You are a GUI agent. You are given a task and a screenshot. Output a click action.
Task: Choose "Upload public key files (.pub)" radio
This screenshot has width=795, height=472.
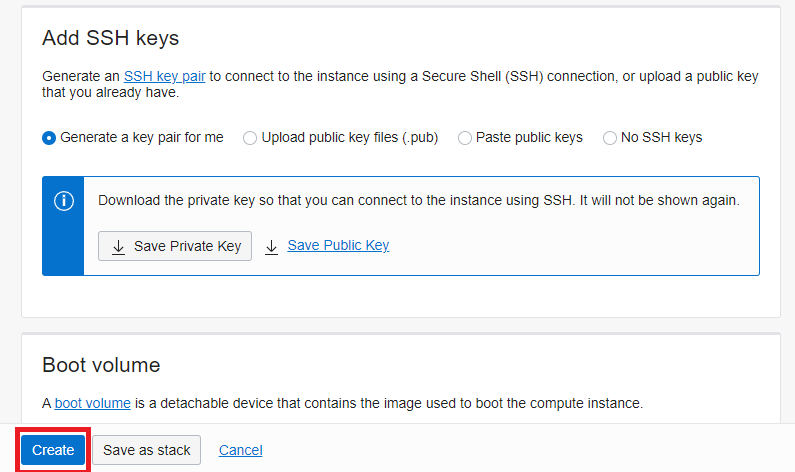(250, 138)
